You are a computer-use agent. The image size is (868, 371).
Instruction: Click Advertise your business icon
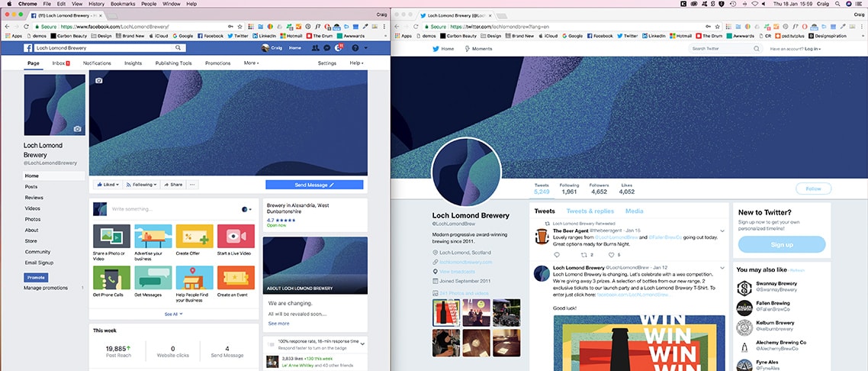(153, 236)
